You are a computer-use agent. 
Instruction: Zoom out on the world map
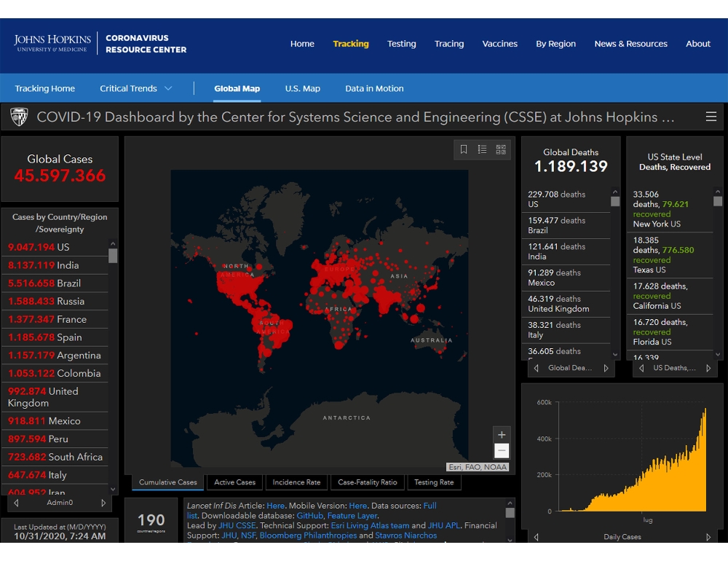502,450
